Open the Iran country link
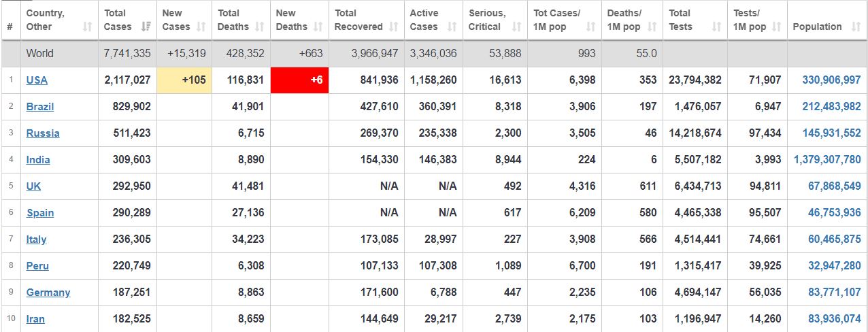This screenshot has width=868, height=332. point(35,318)
